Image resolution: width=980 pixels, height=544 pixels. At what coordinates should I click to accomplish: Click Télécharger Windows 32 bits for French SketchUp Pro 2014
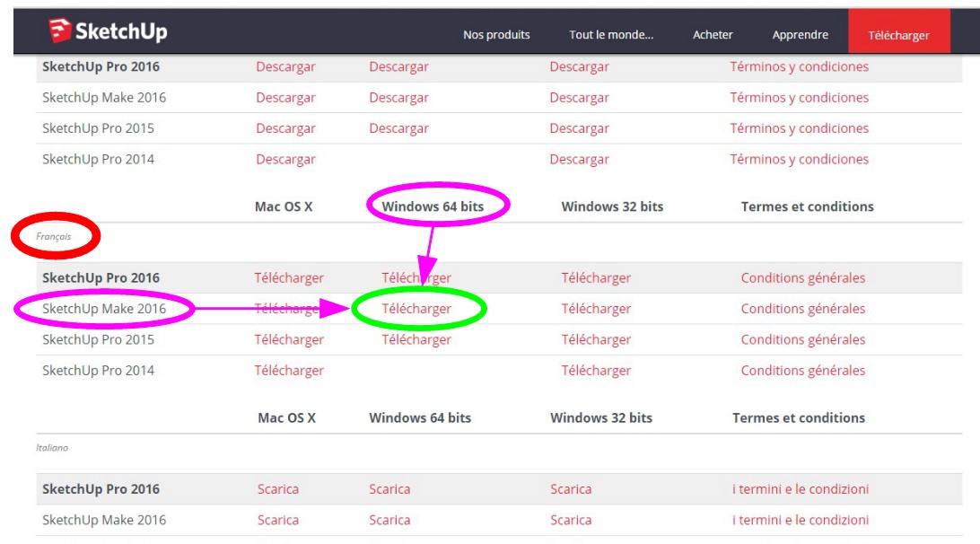tap(596, 370)
